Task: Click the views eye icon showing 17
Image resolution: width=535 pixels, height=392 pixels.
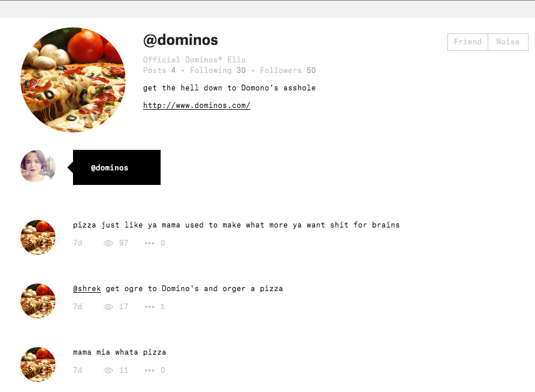Action: (x=108, y=307)
